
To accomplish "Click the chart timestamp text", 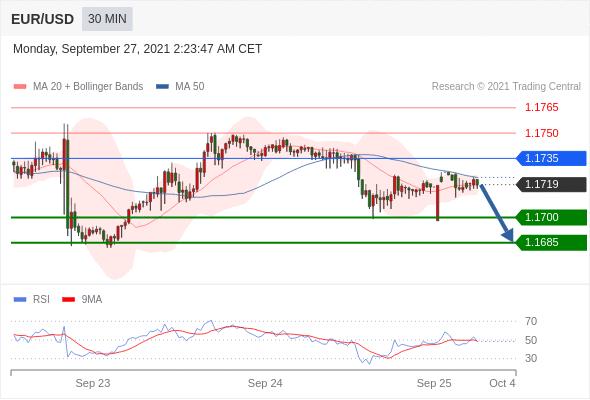I will pyautogui.click(x=137, y=49).
